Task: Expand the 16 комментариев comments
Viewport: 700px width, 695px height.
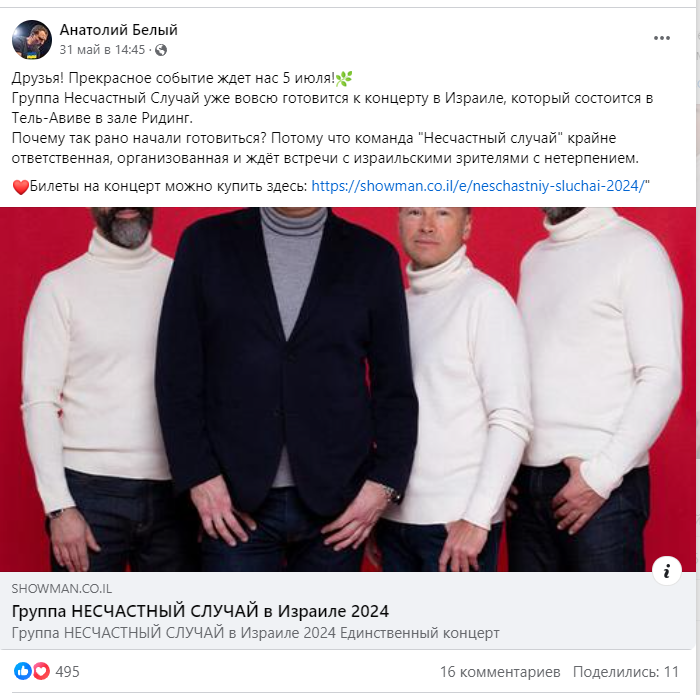Action: [x=500, y=671]
